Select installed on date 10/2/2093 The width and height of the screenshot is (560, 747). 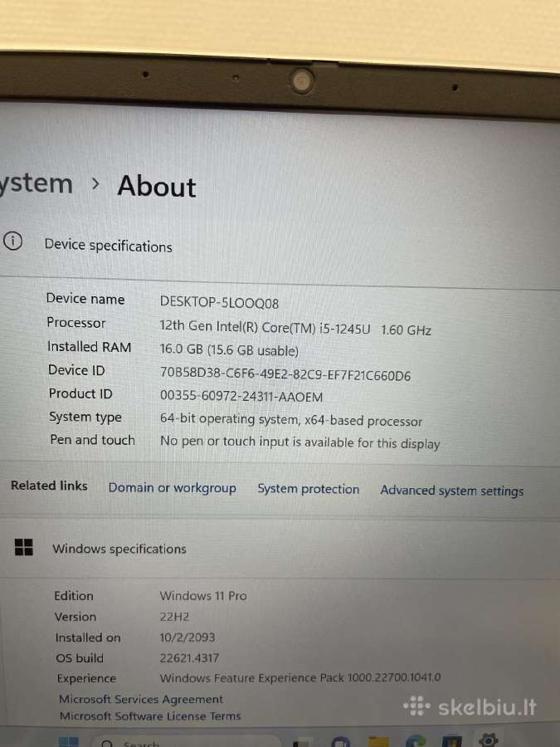click(x=187, y=637)
